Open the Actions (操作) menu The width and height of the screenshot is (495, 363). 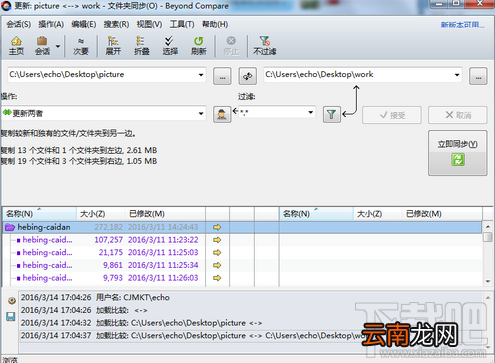[51, 24]
